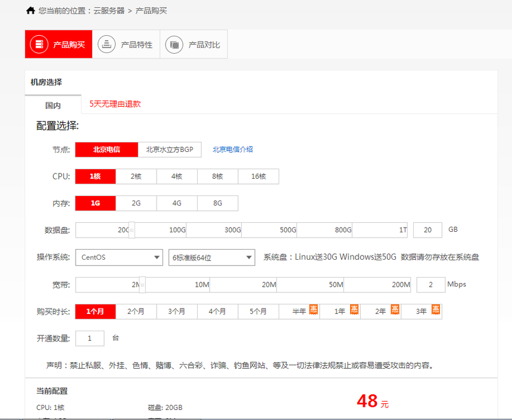Switch to the 产品特性 tab
Screen dimensions: 512x420
(x=126, y=44)
